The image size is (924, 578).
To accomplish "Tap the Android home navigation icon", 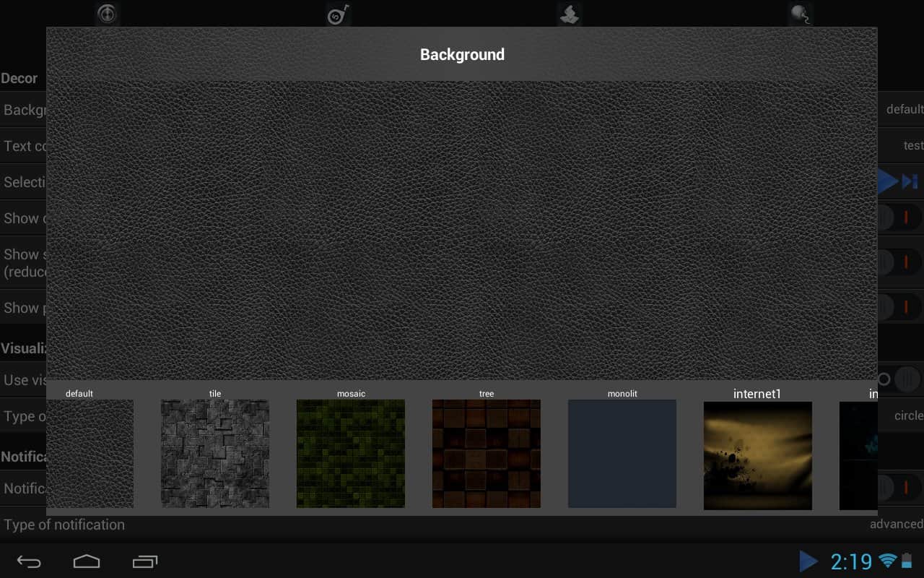I will 87,561.
